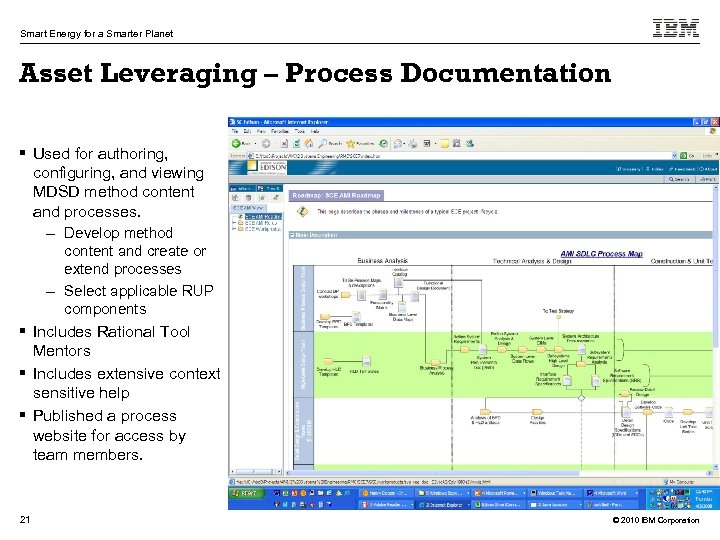Expand the second SCE AMI tree folder
Viewport: 720px width, 540px height.
pyautogui.click(x=234, y=222)
